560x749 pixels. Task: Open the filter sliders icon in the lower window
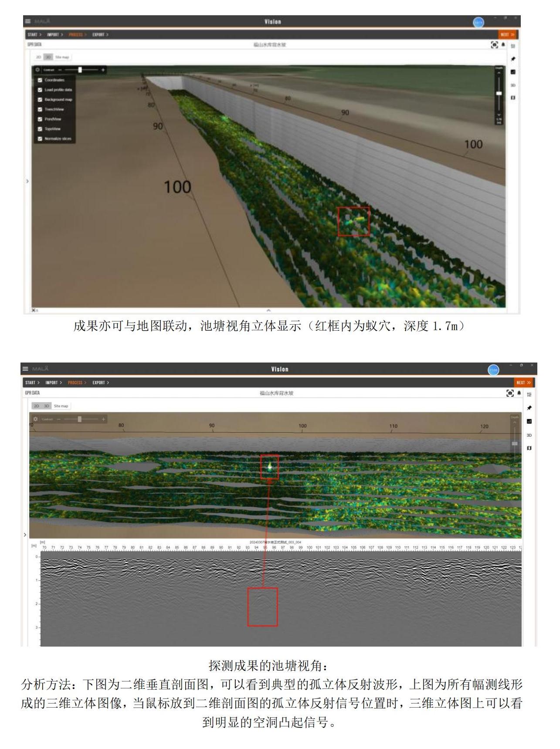click(x=529, y=394)
